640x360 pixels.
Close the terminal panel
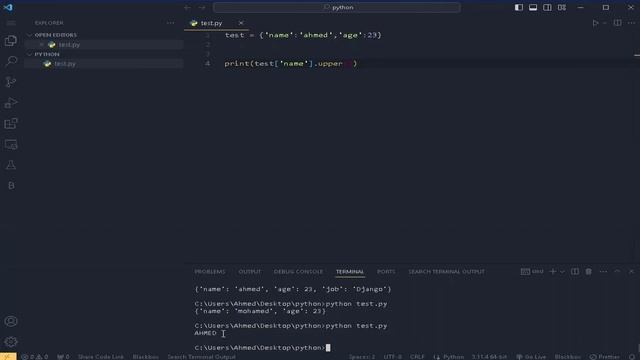coord(631,271)
